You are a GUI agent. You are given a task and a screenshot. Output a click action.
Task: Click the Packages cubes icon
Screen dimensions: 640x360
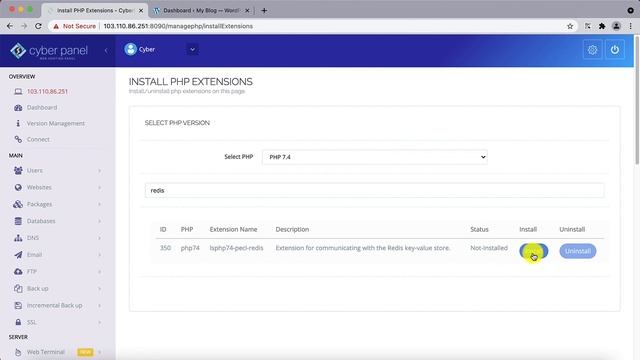coord(18,204)
